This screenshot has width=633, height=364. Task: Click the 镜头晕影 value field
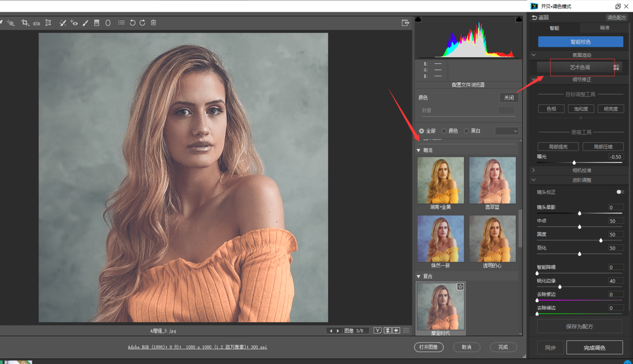click(616, 207)
